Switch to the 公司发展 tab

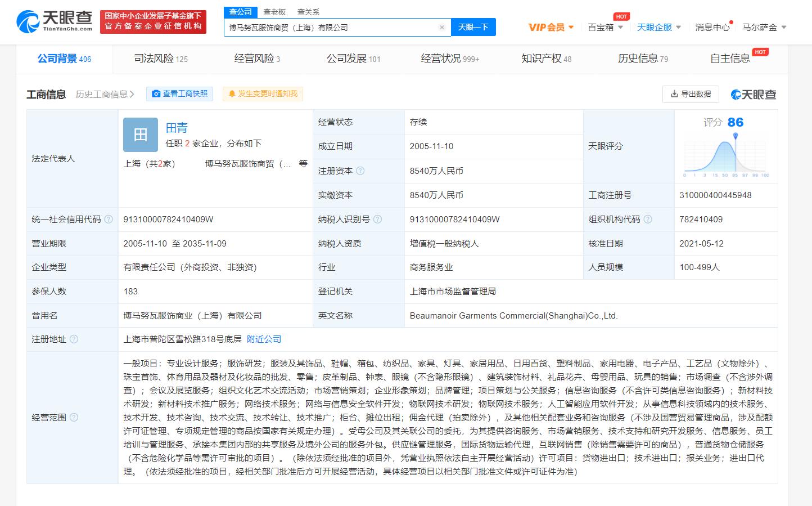coord(354,59)
